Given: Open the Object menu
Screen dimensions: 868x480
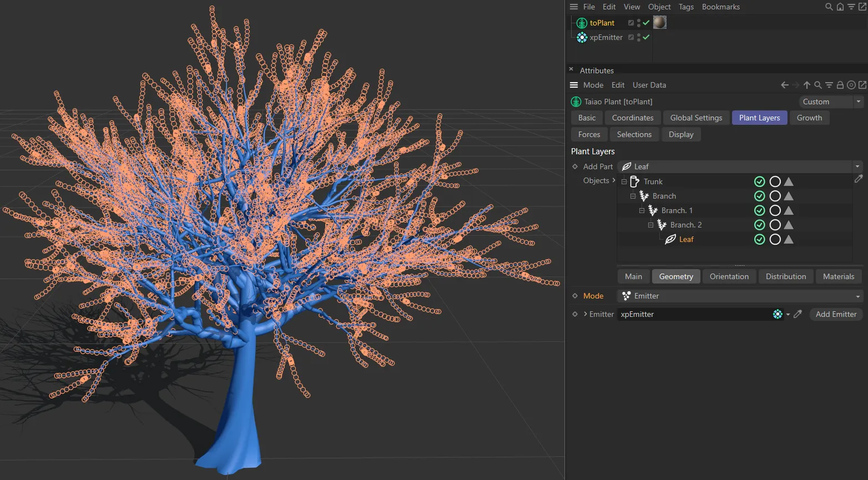Looking at the screenshot, I should tap(659, 7).
